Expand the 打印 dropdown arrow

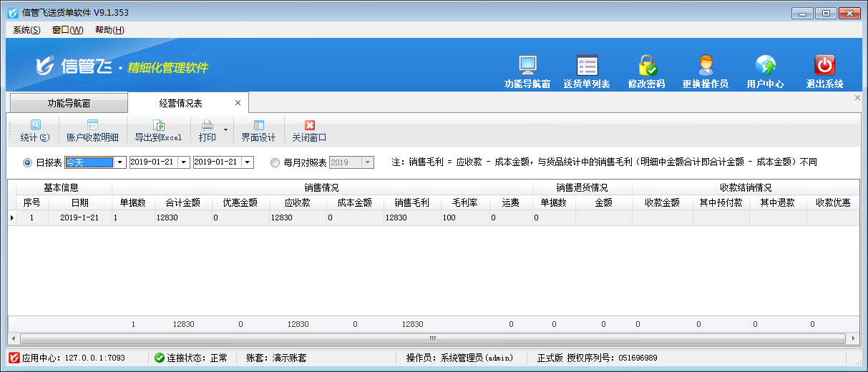pyautogui.click(x=225, y=130)
